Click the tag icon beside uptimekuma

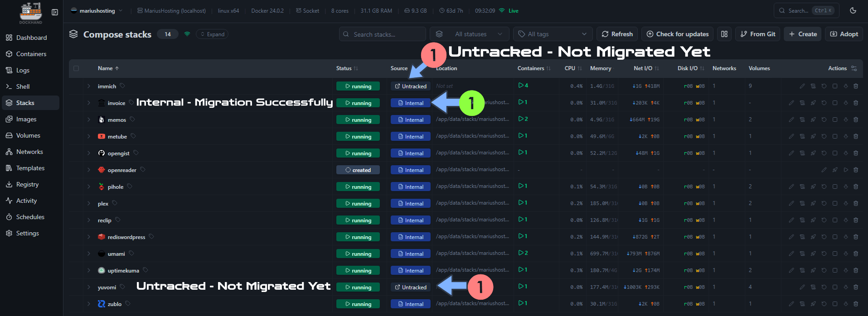(x=145, y=270)
